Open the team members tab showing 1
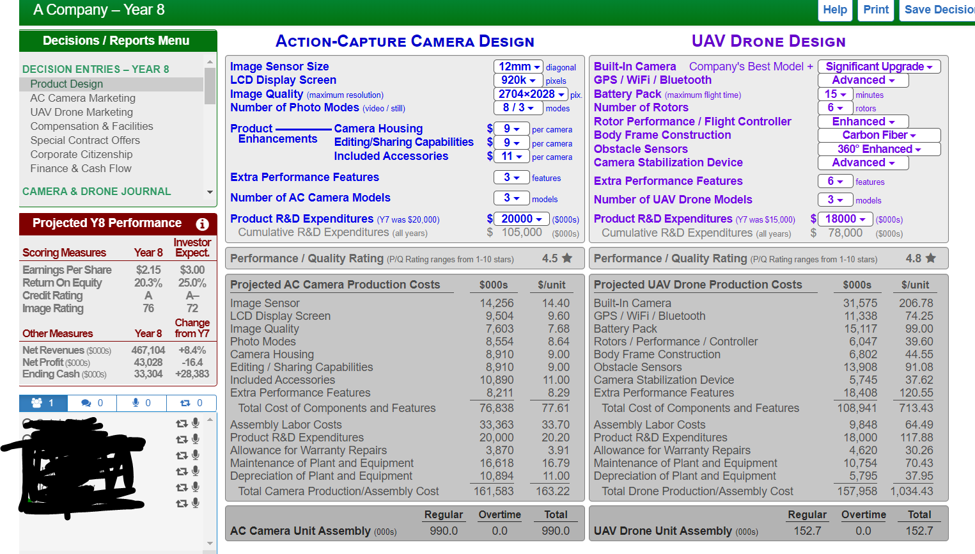The width and height of the screenshot is (975, 554). 43,403
